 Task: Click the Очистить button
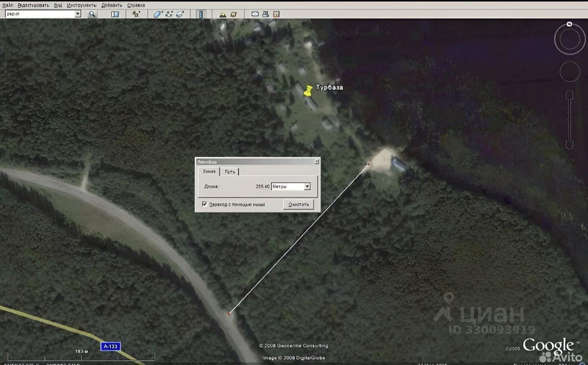tap(299, 205)
